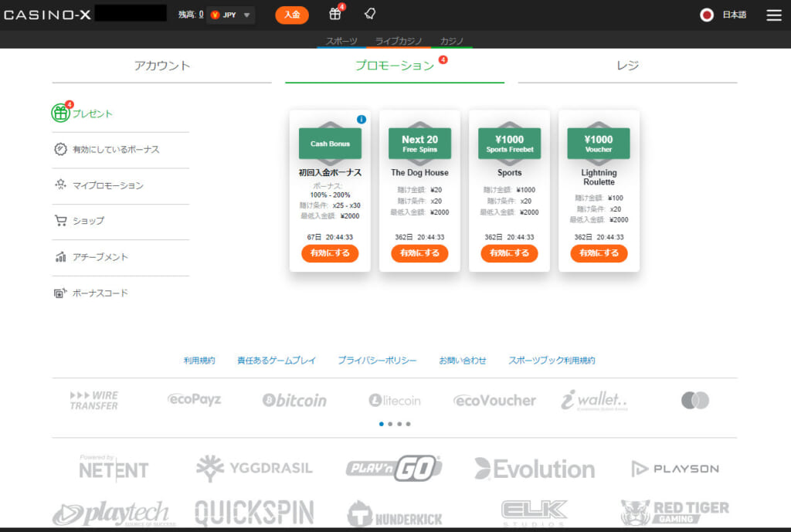This screenshot has width=791, height=532.
Task: Open the プライバシーポリシー link
Action: click(x=377, y=361)
